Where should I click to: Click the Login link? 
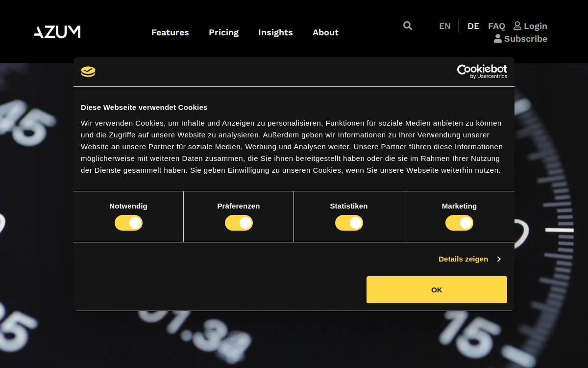click(x=530, y=26)
